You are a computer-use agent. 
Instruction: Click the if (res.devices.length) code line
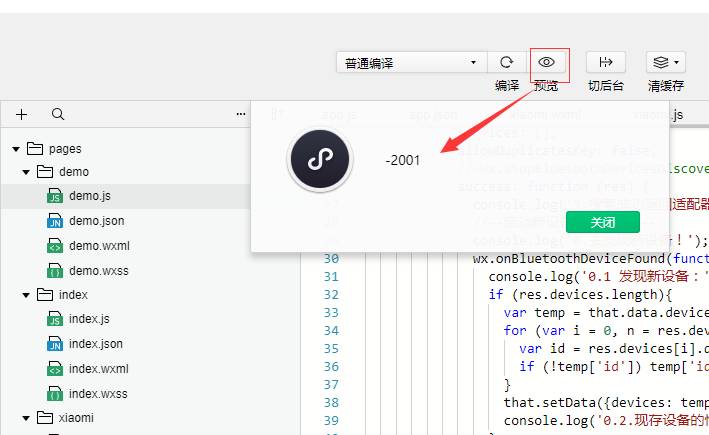coord(581,295)
